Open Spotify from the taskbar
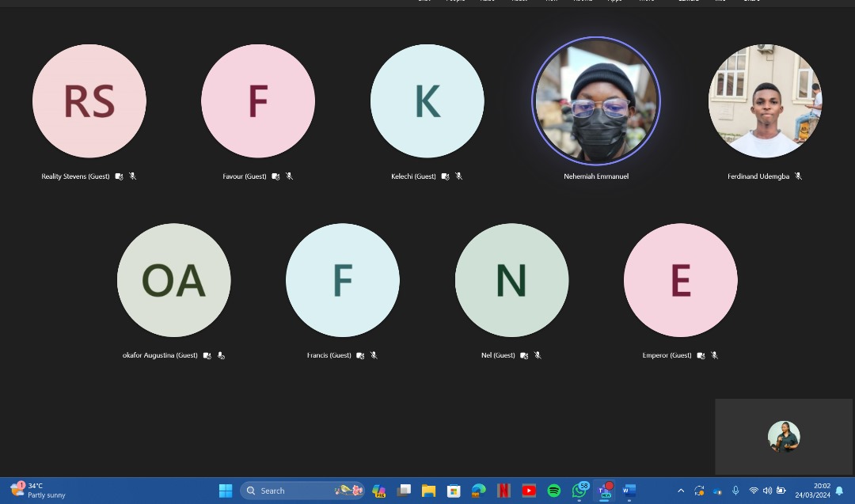 (x=554, y=491)
